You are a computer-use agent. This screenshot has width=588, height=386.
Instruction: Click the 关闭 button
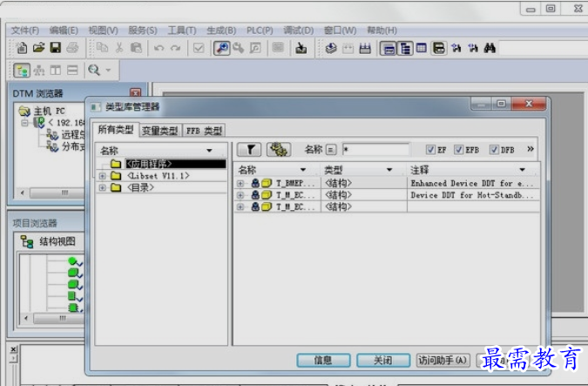pyautogui.click(x=383, y=361)
